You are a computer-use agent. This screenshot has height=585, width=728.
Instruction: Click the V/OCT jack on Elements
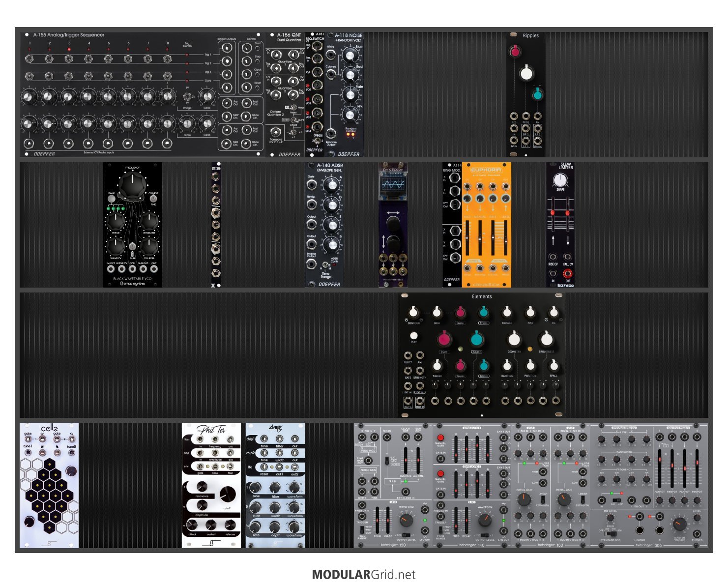coord(408,355)
